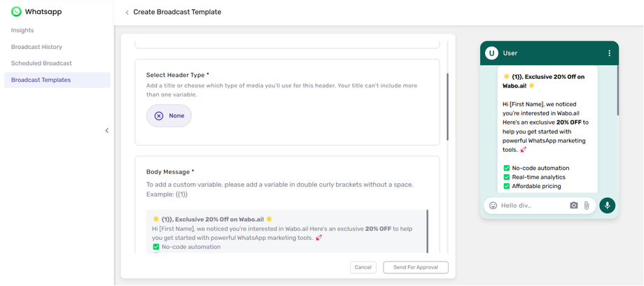Open Insights in the sidebar
Image resolution: width=644 pixels, height=286 pixels.
[22, 30]
